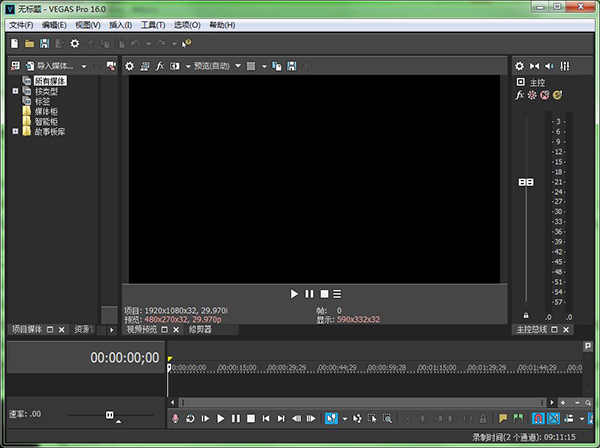
Task: Click the dim output speaker icon
Action: [x=549, y=66]
